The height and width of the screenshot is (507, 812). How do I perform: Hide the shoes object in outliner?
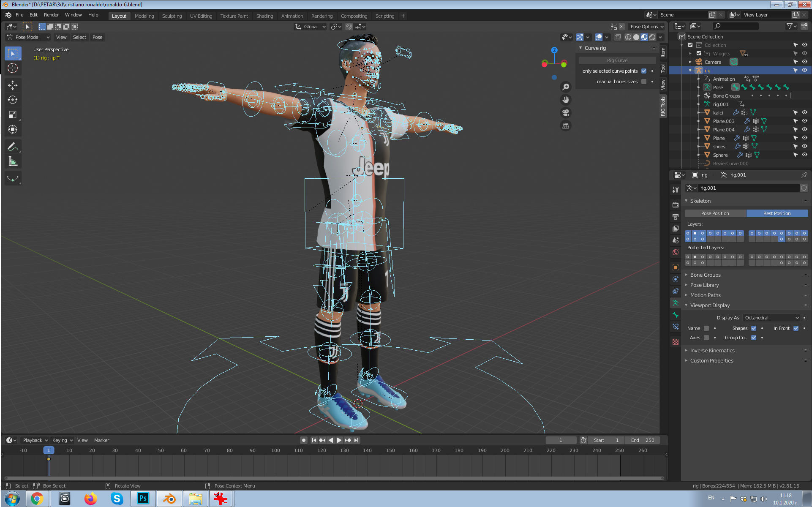click(804, 147)
